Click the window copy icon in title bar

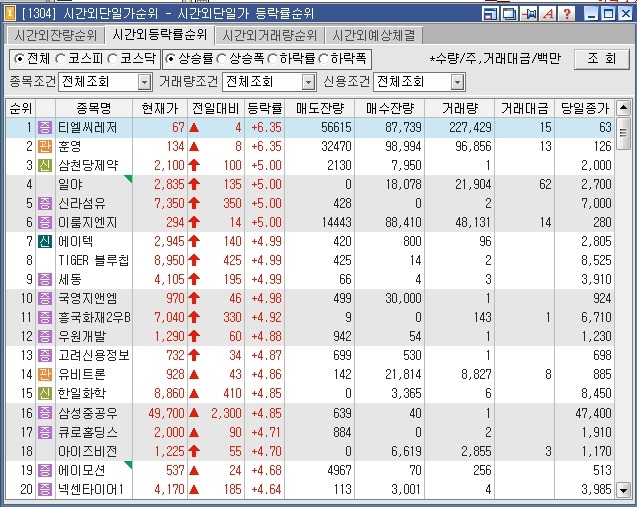[x=509, y=14]
